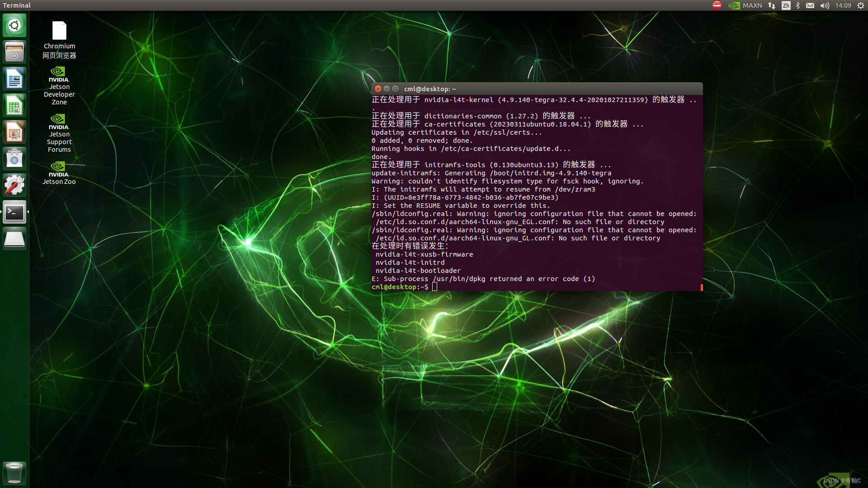Open NVIDIA Jetson Support Forums shortcut

click(x=59, y=133)
